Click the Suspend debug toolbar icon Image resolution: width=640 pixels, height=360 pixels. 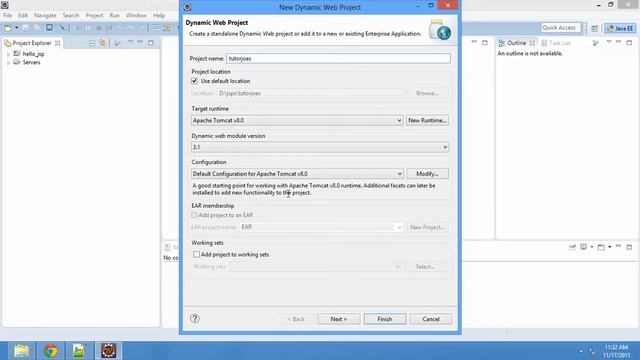click(x=88, y=28)
